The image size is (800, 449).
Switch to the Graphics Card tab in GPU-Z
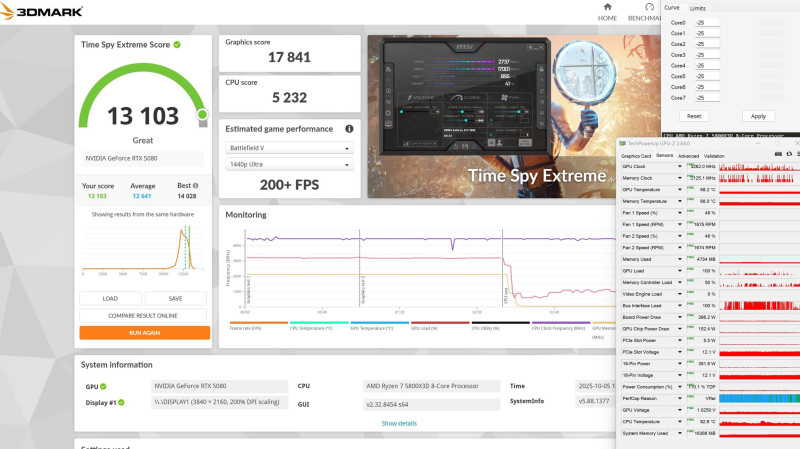[x=636, y=156]
